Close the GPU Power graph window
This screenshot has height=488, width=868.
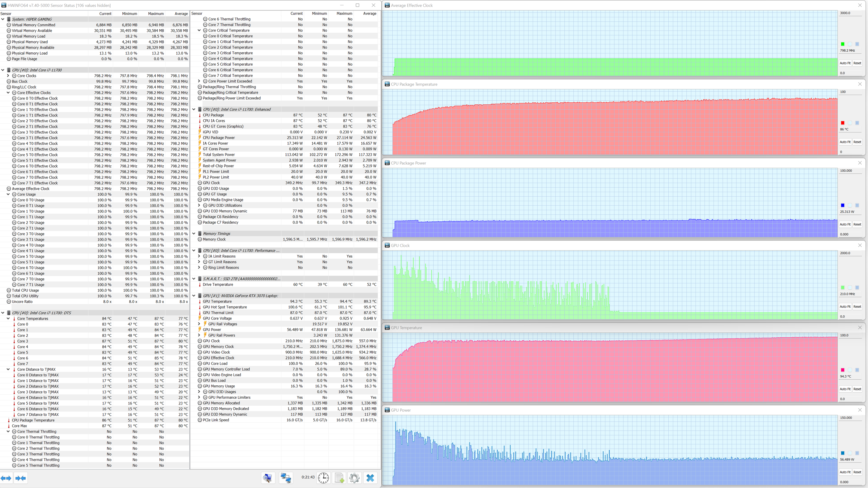coord(860,410)
